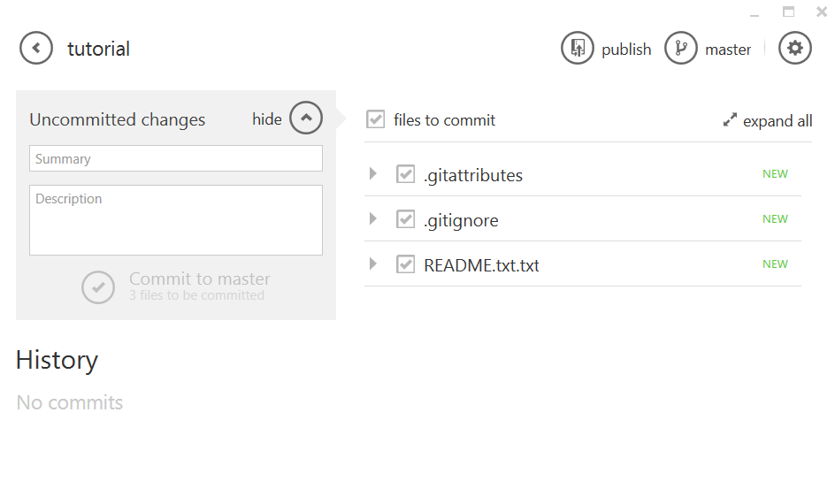Toggle the files to commit checkbox
Image resolution: width=835 pixels, height=504 pixels.
pos(375,119)
